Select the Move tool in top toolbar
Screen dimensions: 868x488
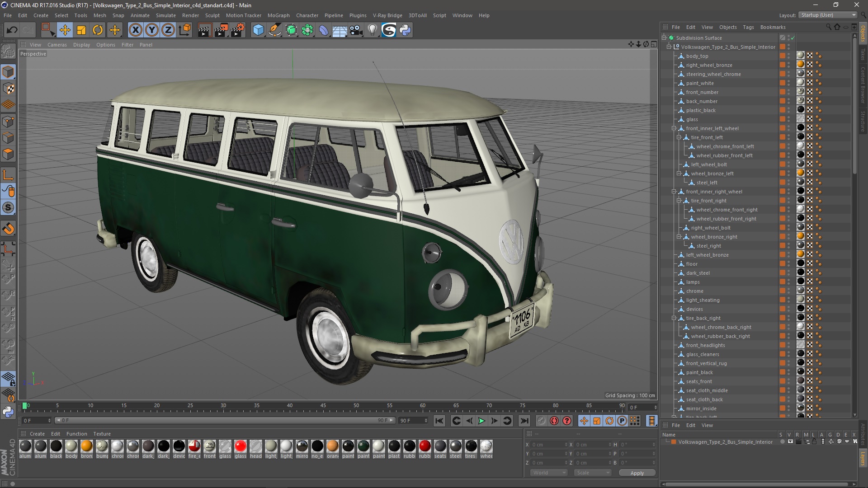(x=65, y=30)
